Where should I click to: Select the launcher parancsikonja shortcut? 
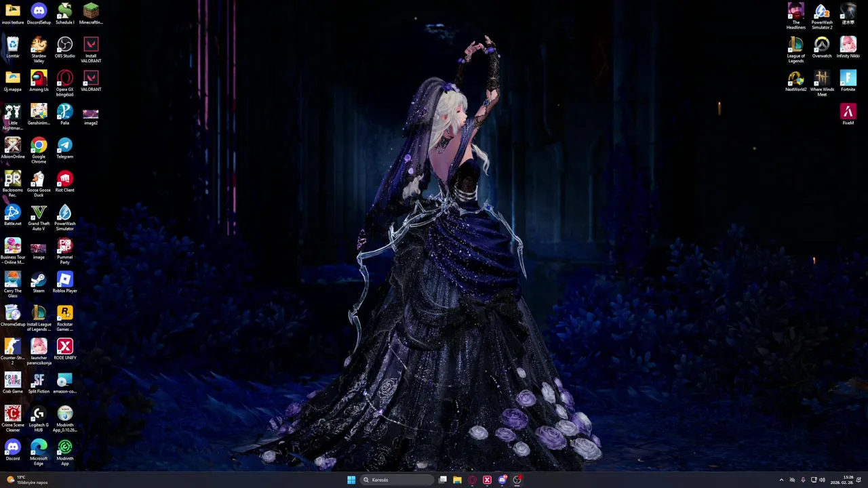(x=39, y=352)
